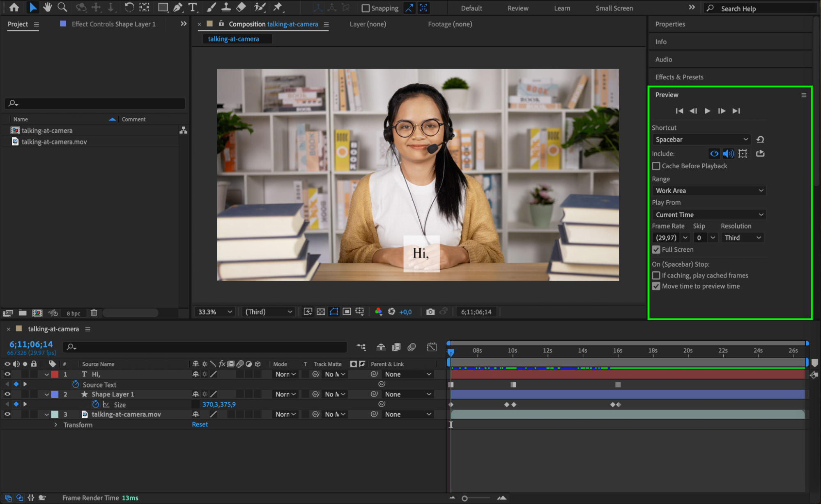Image resolution: width=821 pixels, height=504 pixels.
Task: Uncheck the Full Screen checkbox
Action: tap(656, 250)
